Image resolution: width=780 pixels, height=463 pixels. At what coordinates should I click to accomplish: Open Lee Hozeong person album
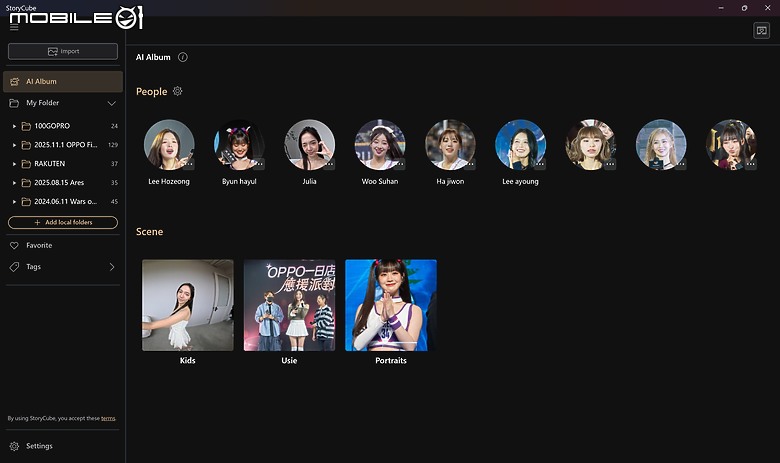[x=169, y=145]
